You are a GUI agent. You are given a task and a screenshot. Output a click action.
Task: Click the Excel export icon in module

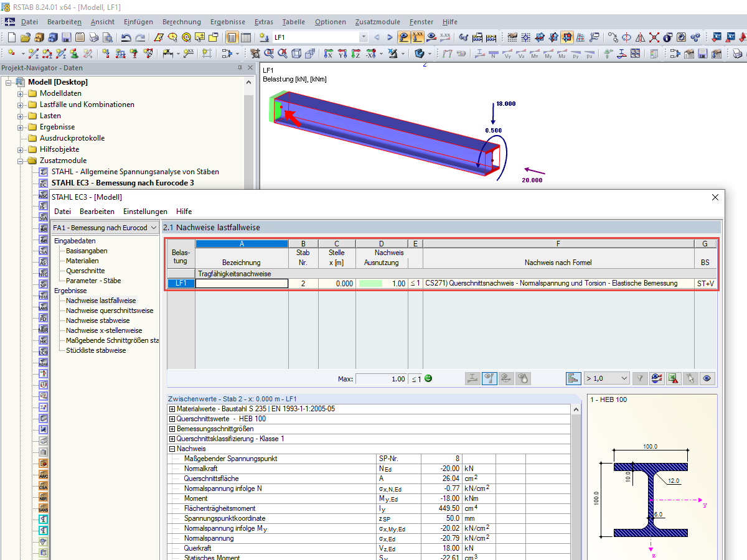pos(674,378)
